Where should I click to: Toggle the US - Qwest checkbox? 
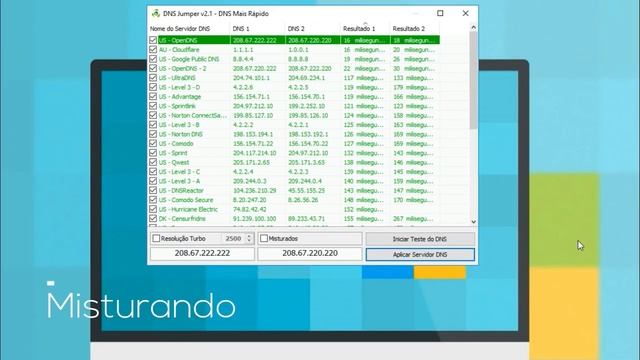tap(153, 162)
